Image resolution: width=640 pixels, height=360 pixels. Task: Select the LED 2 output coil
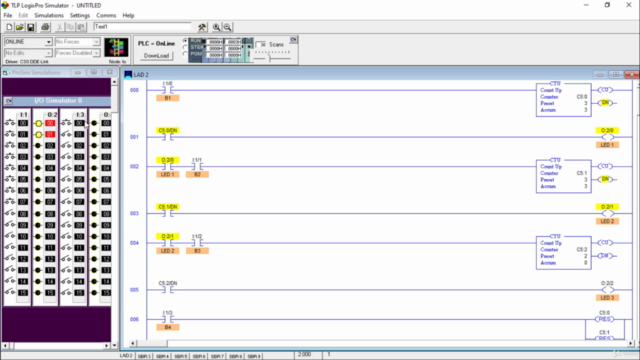tap(607, 213)
